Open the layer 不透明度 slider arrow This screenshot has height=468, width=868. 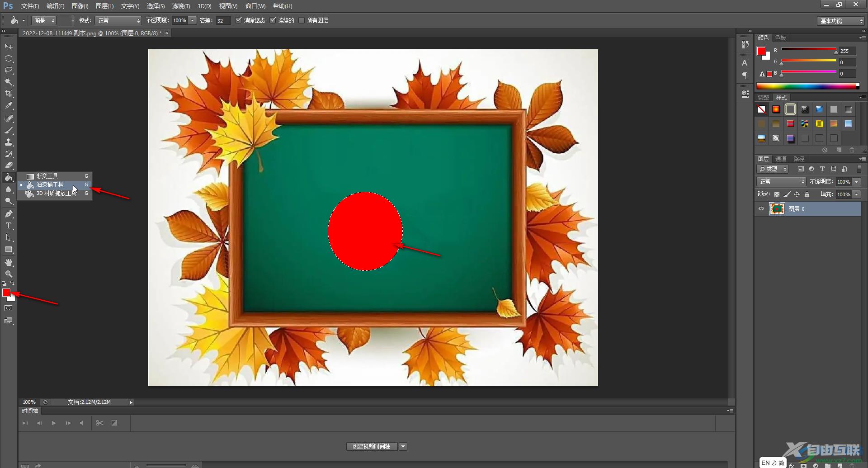(x=857, y=182)
